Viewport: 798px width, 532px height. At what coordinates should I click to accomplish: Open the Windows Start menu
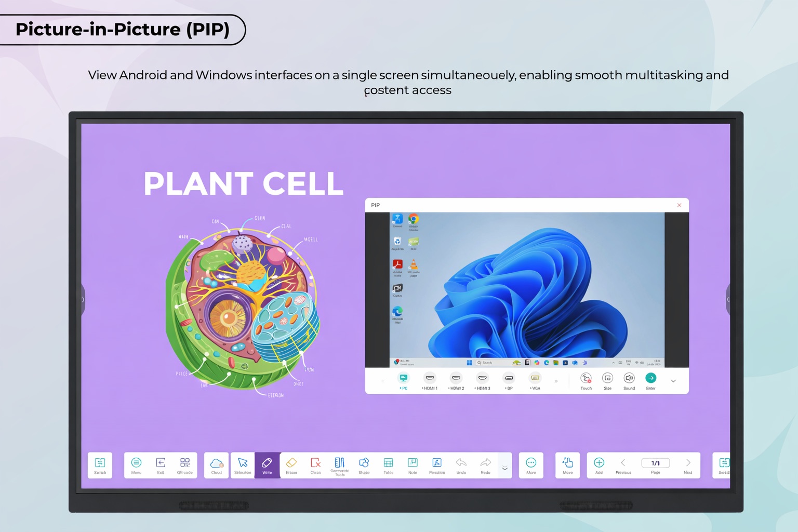[x=469, y=363]
